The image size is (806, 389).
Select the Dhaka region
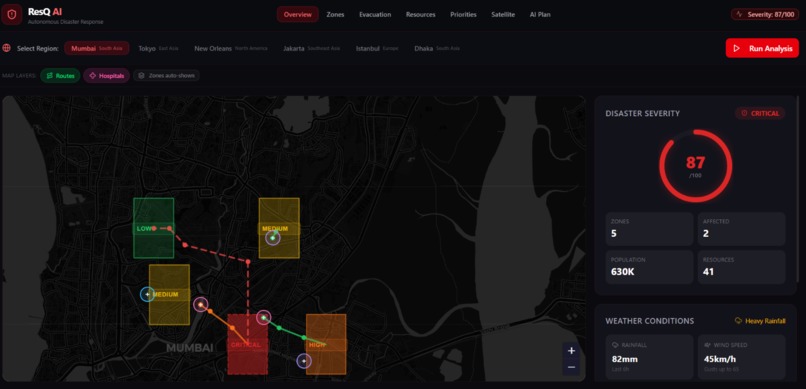[x=437, y=48]
